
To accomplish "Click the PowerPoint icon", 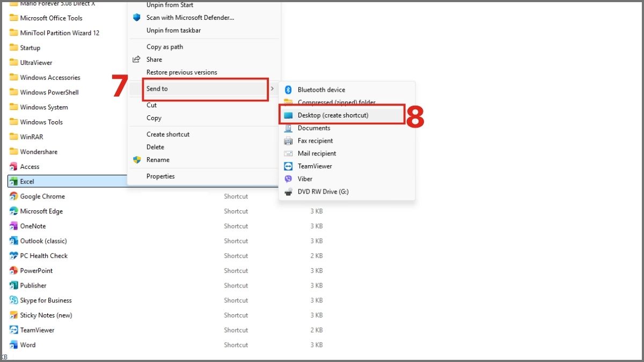I will [14, 271].
